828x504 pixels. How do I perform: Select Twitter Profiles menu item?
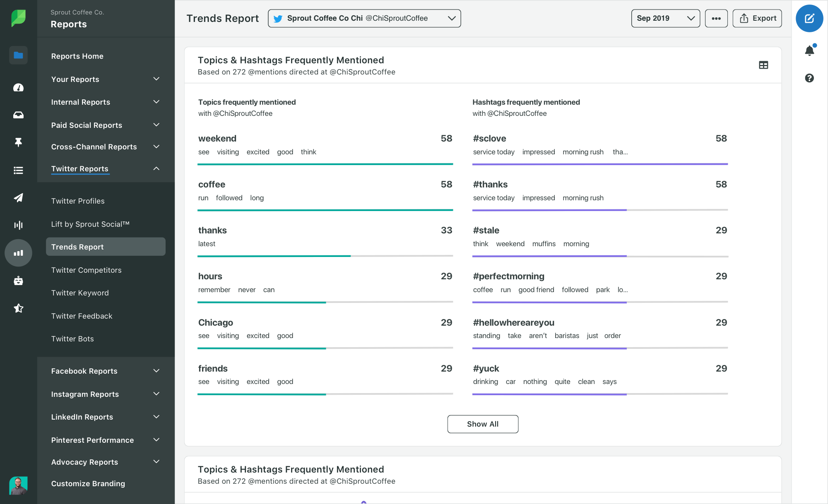(77, 200)
